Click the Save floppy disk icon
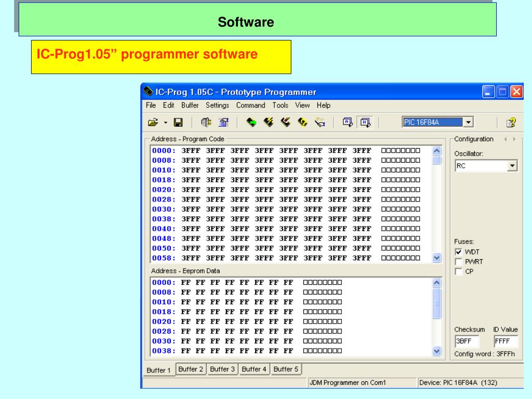Viewport: 532px width, 399px height. pyautogui.click(x=178, y=122)
